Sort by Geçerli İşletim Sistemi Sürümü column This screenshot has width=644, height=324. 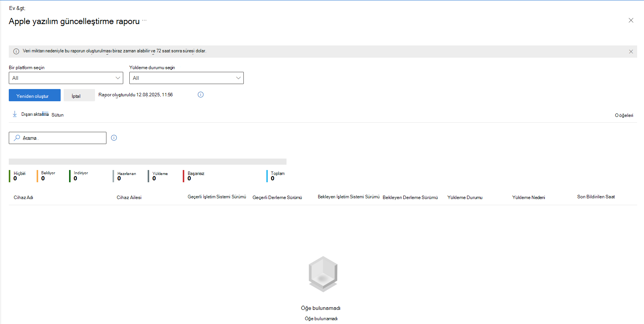click(217, 197)
